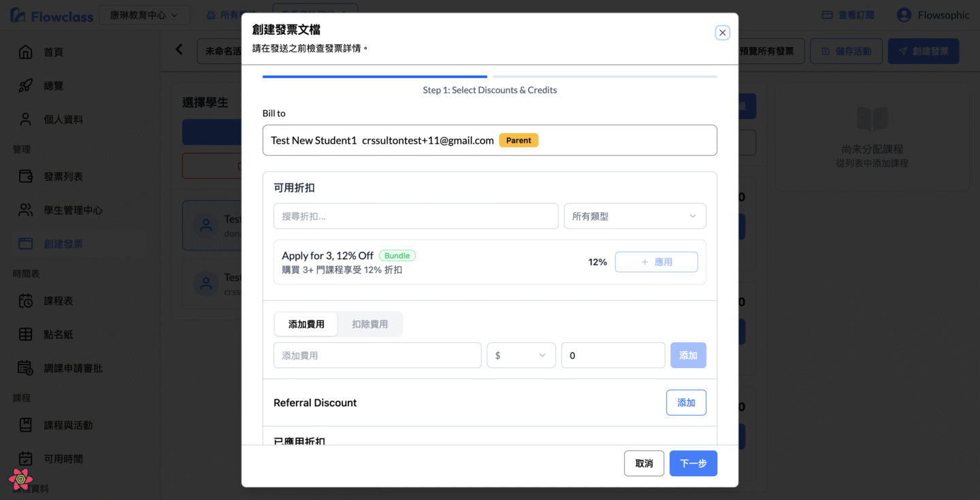Switch to the 扣除費用 tab
980x500 pixels.
(x=370, y=324)
